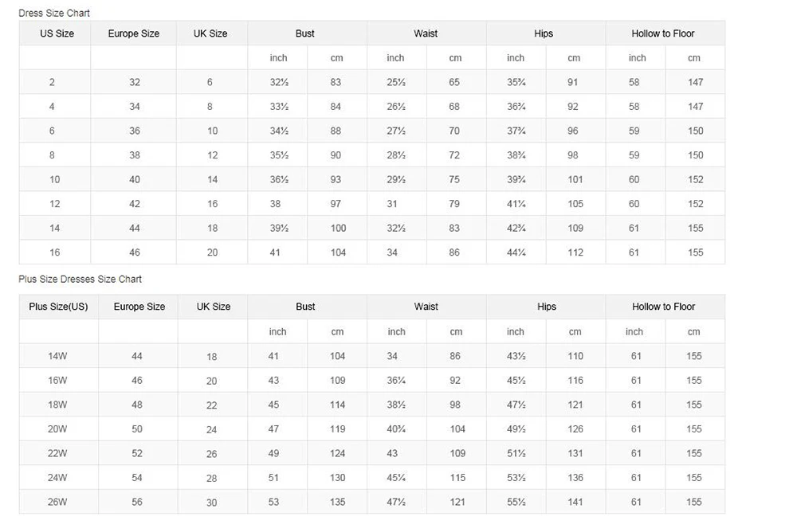The height and width of the screenshot is (532, 797).
Task: Click Europe size 32 cell
Action: pyautogui.click(x=135, y=82)
